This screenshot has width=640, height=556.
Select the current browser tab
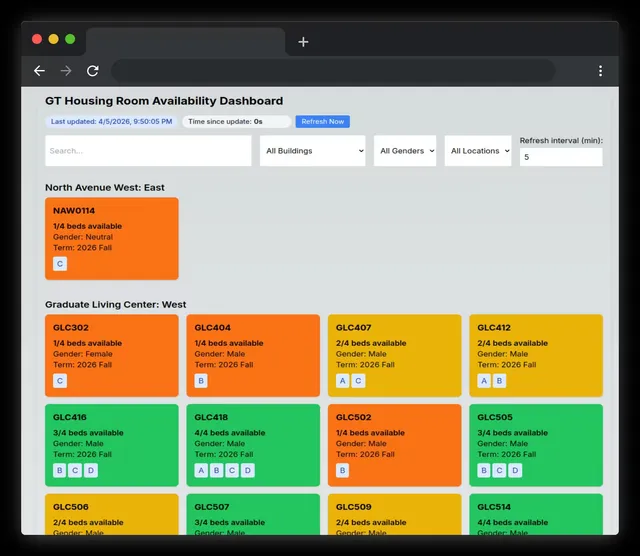(186, 42)
